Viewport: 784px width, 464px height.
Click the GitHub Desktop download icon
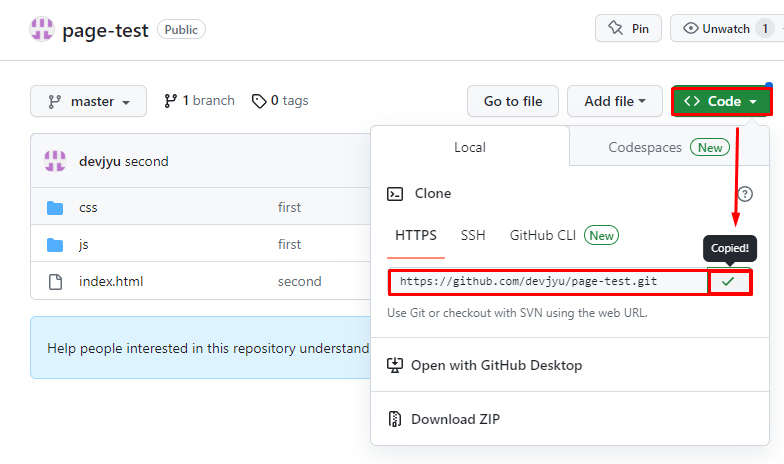(x=395, y=366)
